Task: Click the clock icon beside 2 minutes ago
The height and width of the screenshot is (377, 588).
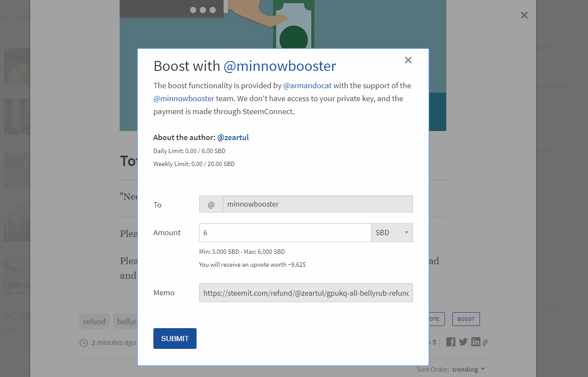Action: [84, 343]
